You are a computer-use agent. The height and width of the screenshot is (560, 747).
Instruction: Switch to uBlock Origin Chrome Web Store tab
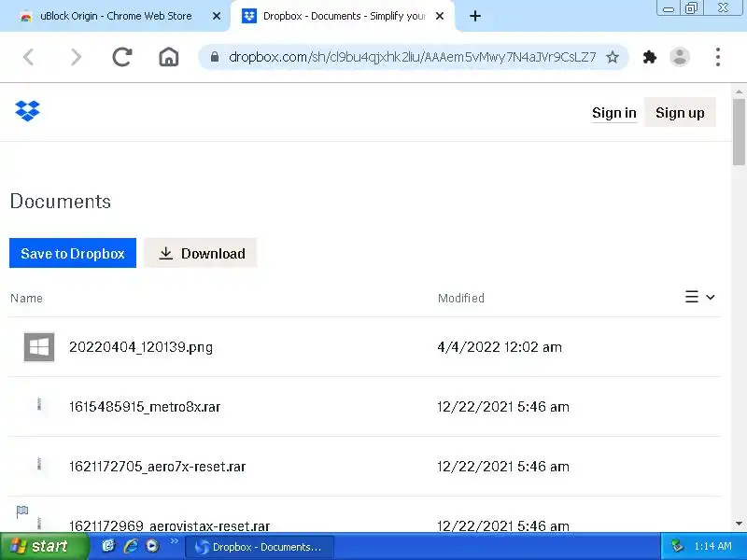116,16
